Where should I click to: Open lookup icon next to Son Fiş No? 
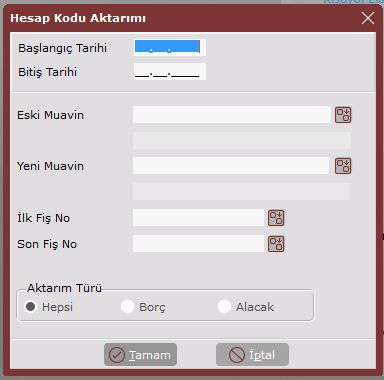tap(276, 244)
